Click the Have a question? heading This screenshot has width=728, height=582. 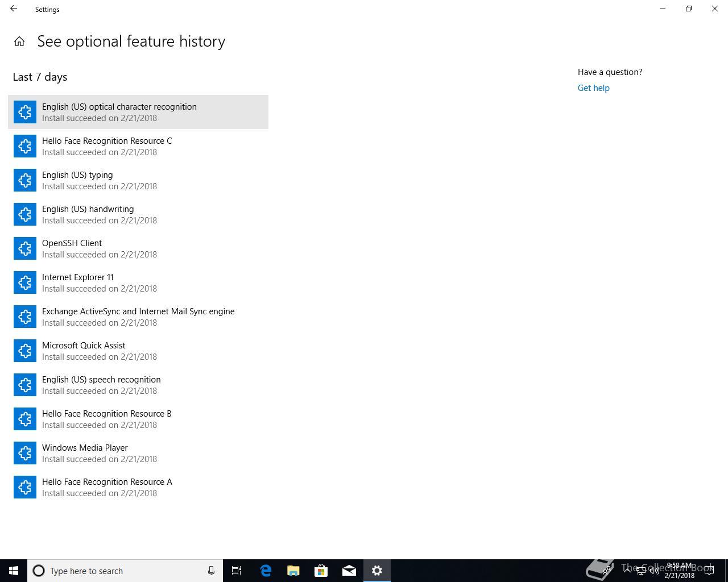coord(610,72)
